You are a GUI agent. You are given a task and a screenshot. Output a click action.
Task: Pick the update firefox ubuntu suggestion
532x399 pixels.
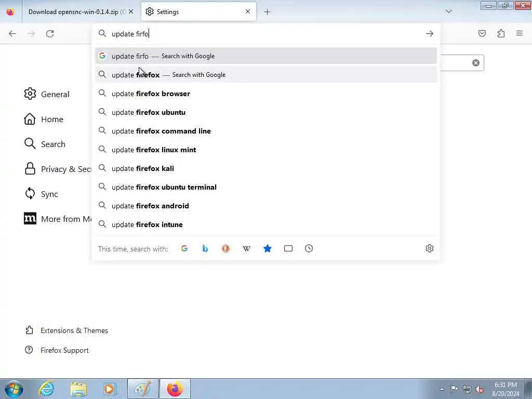point(266,112)
